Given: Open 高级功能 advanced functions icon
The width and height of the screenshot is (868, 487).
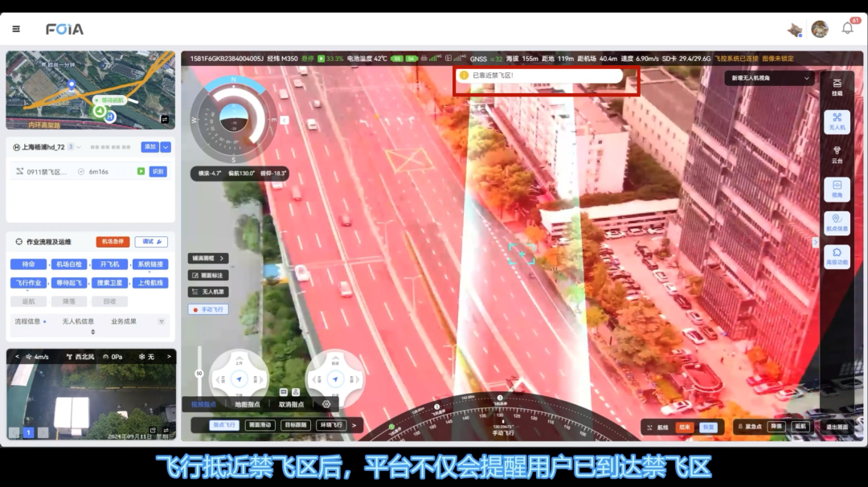Looking at the screenshot, I should pyautogui.click(x=837, y=256).
